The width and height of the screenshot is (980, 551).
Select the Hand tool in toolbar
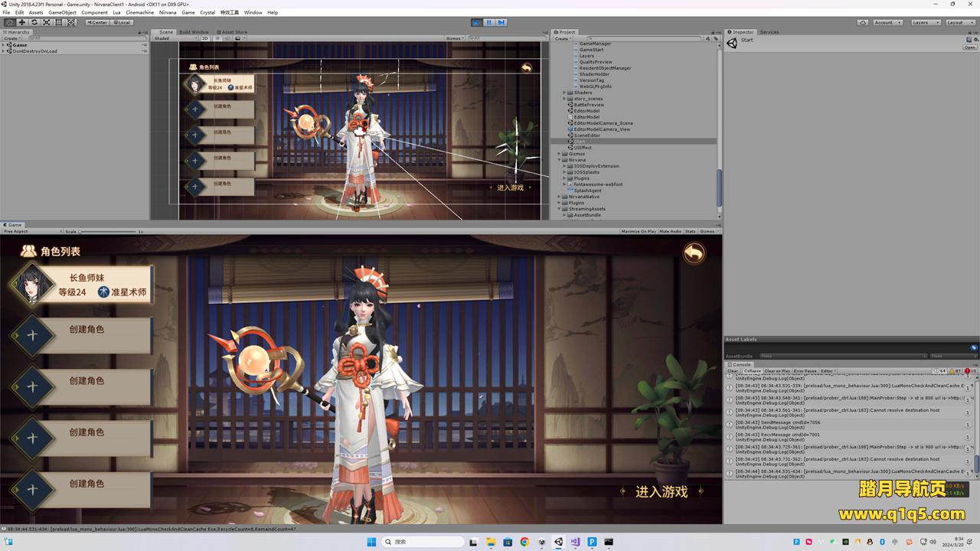9,22
